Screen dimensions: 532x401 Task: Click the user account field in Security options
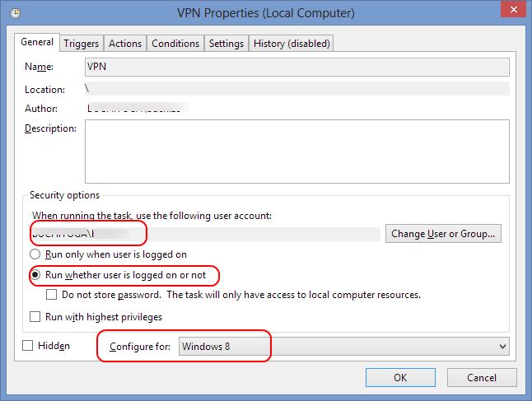pos(205,234)
